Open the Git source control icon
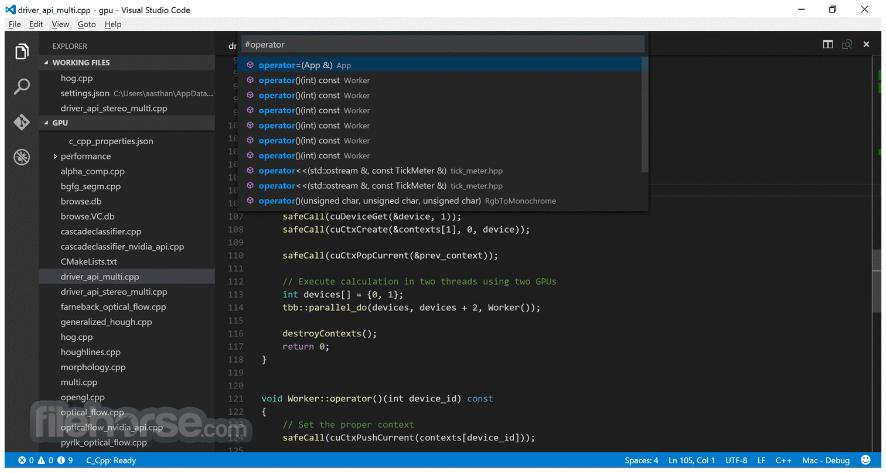 coord(21,121)
